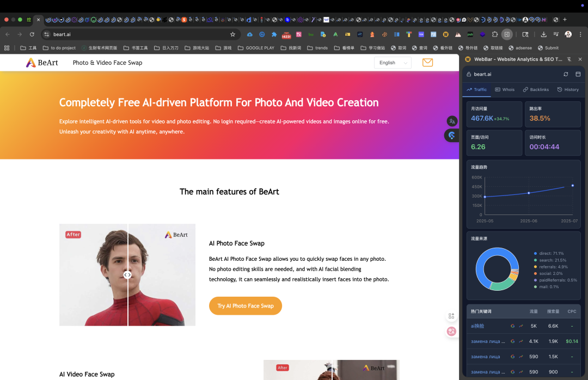
Task: Click the blue cloud extension icon
Action: (x=249, y=34)
